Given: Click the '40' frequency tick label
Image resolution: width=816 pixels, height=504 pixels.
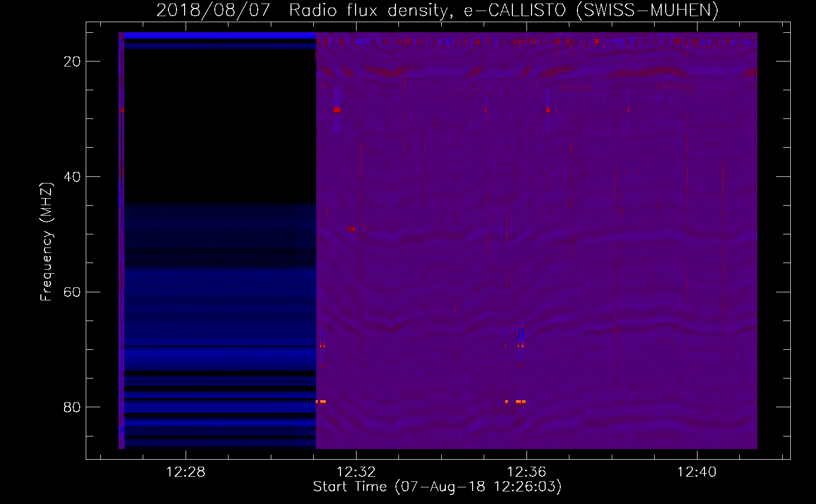Looking at the screenshot, I should pyautogui.click(x=72, y=177).
